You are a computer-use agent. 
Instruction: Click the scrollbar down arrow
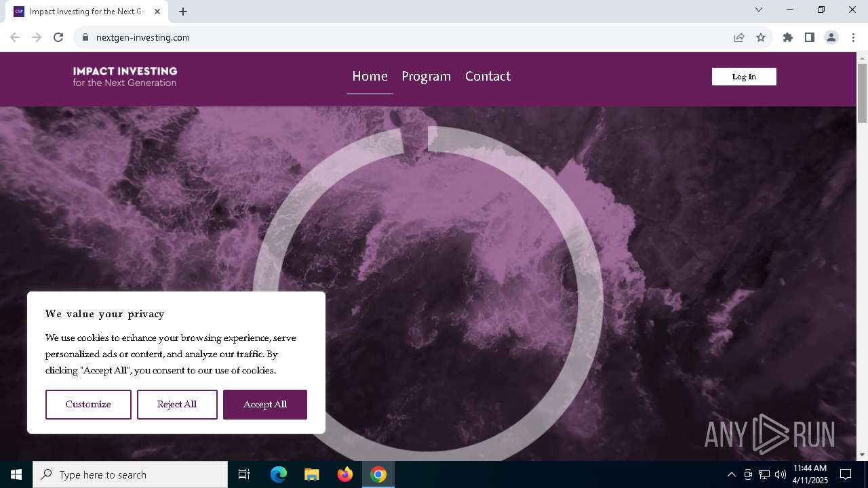[x=862, y=455]
